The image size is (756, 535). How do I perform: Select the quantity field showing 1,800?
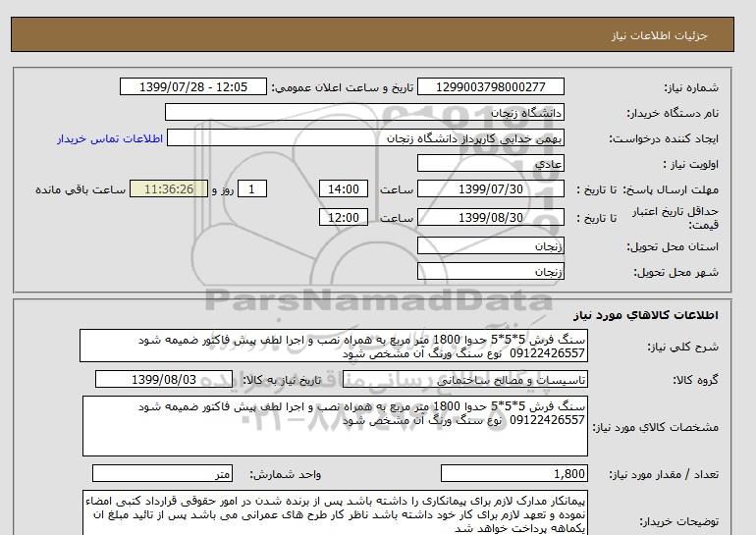coord(513,474)
